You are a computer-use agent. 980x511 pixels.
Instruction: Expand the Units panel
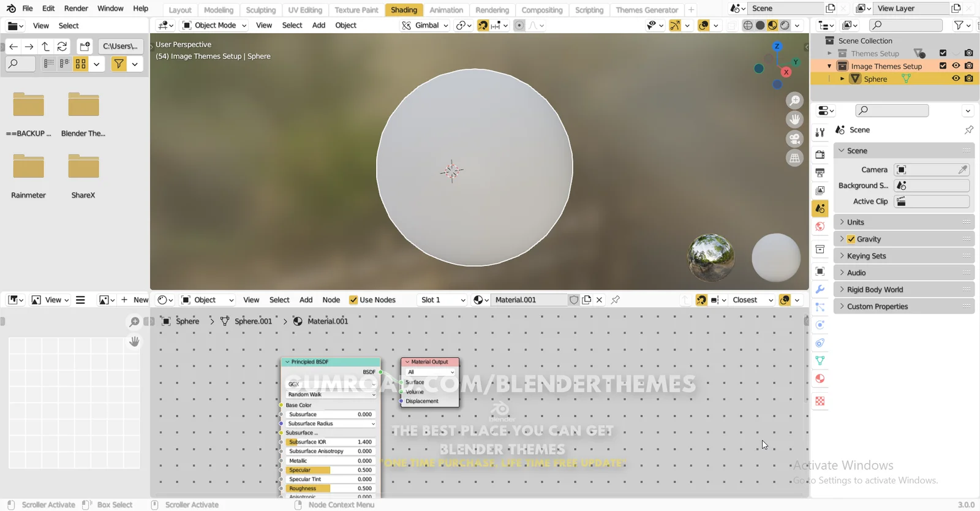coord(904,222)
